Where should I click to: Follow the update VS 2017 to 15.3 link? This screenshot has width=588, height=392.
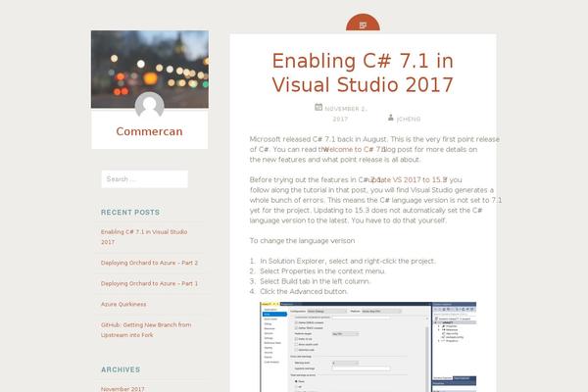pos(407,179)
